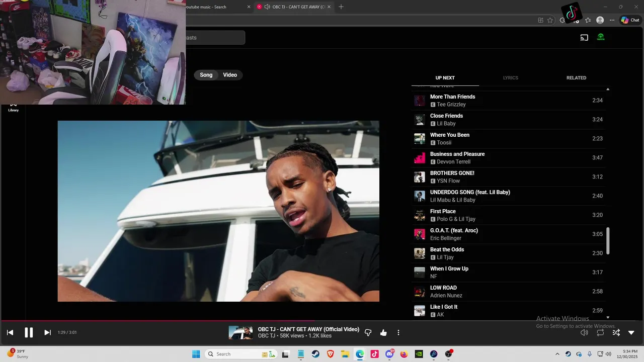Viewport: 644px width, 362px height.
Task: Skip to the previous track
Action: [x=10, y=332]
